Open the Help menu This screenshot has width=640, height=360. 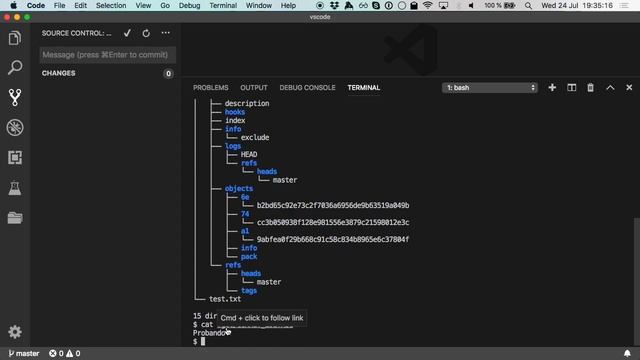[x=288, y=5]
